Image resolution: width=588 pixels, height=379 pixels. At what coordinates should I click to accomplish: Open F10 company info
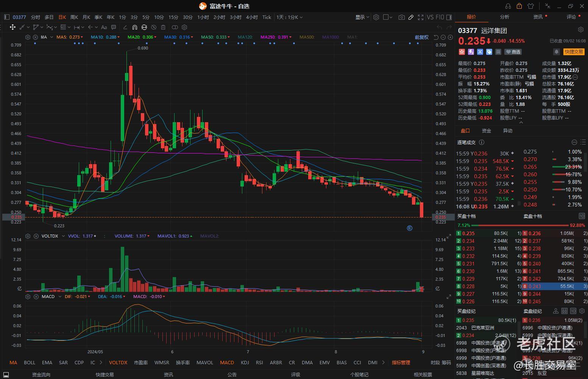[440, 17]
